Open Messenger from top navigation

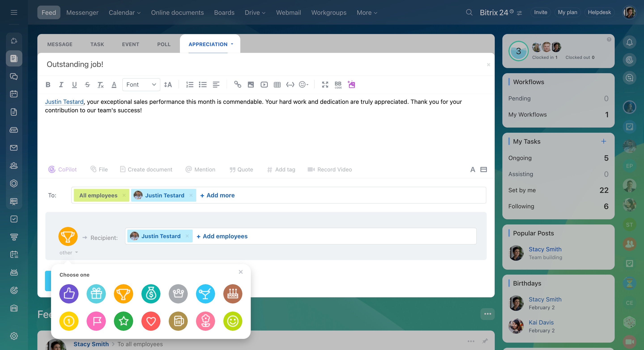coord(82,13)
